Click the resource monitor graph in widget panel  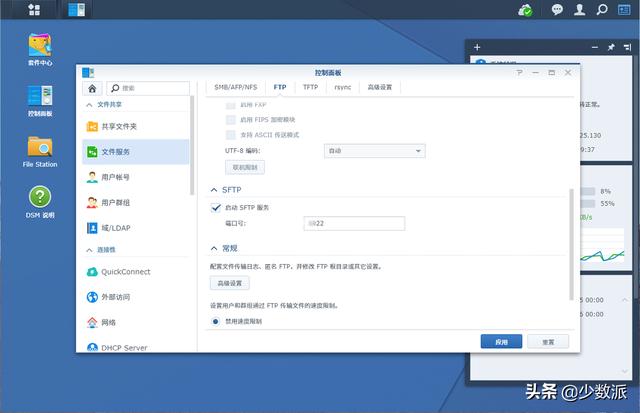coord(602,245)
